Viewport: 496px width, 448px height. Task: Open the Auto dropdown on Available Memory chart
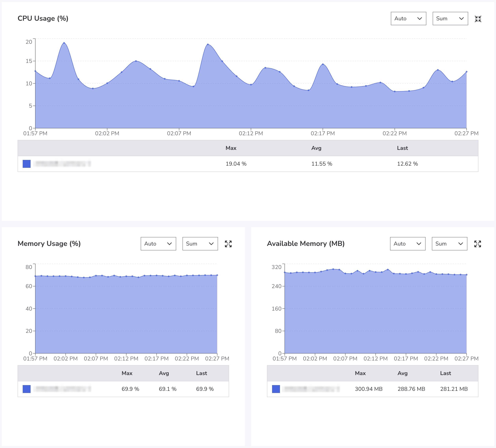pos(408,244)
